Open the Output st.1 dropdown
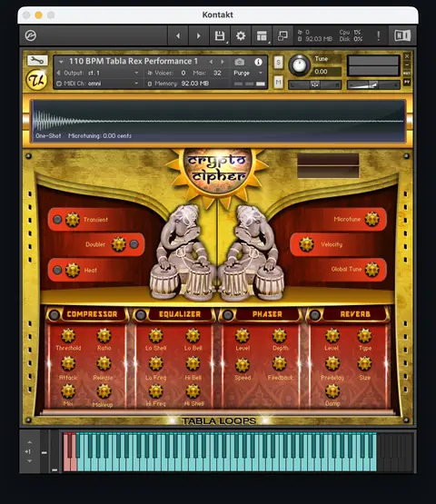436x504 pixels. click(x=98, y=73)
